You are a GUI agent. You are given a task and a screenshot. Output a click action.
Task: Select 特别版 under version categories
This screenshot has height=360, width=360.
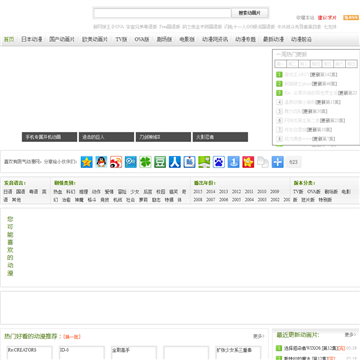click(325, 200)
